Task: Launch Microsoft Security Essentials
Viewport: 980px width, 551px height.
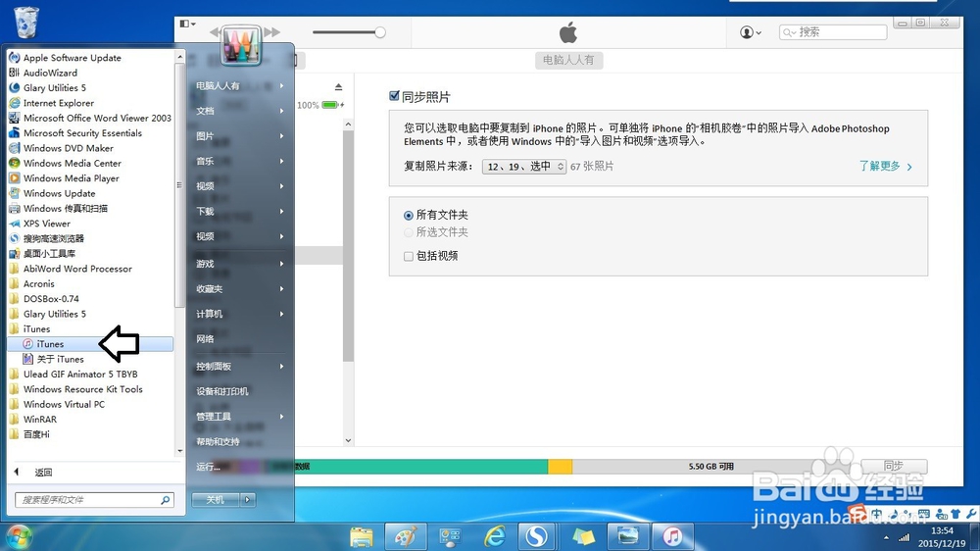Action: pos(75,132)
